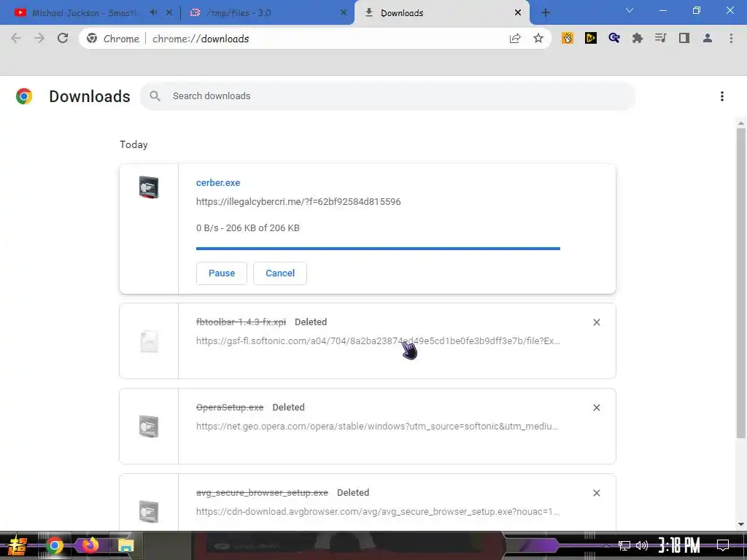
Task: Click the search magnifier in Search downloads
Action: 155,96
